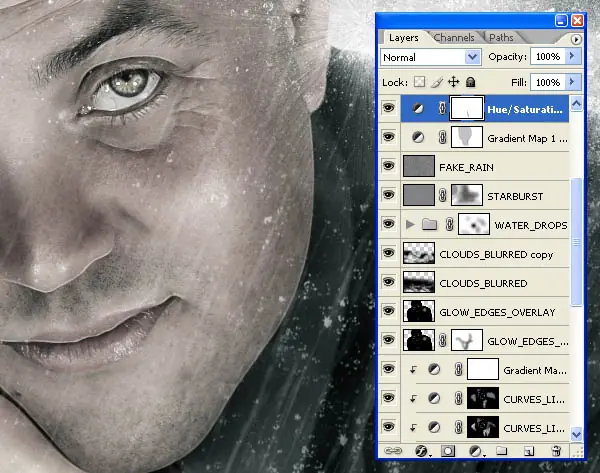Click the link layers icon
The height and width of the screenshot is (473, 600).
click(393, 451)
